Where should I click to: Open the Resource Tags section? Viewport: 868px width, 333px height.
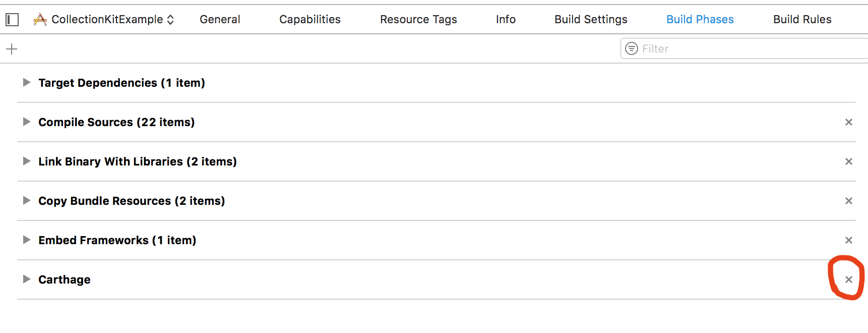point(418,19)
